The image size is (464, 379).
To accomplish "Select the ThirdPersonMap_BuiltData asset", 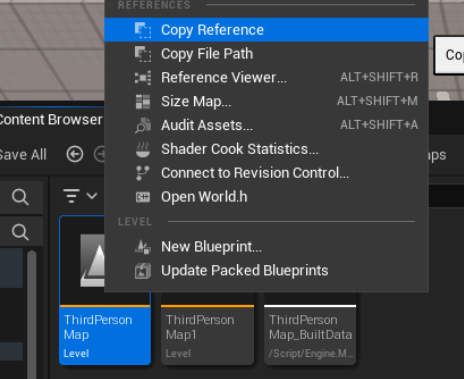I will coord(310,329).
